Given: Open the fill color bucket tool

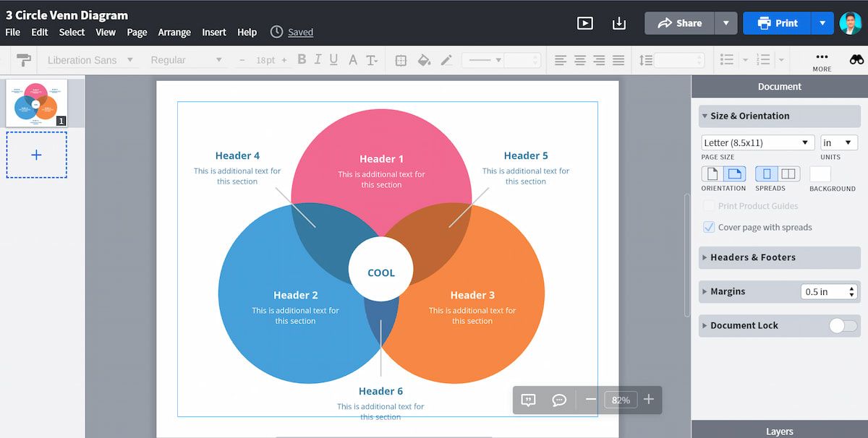Looking at the screenshot, I should [x=424, y=59].
